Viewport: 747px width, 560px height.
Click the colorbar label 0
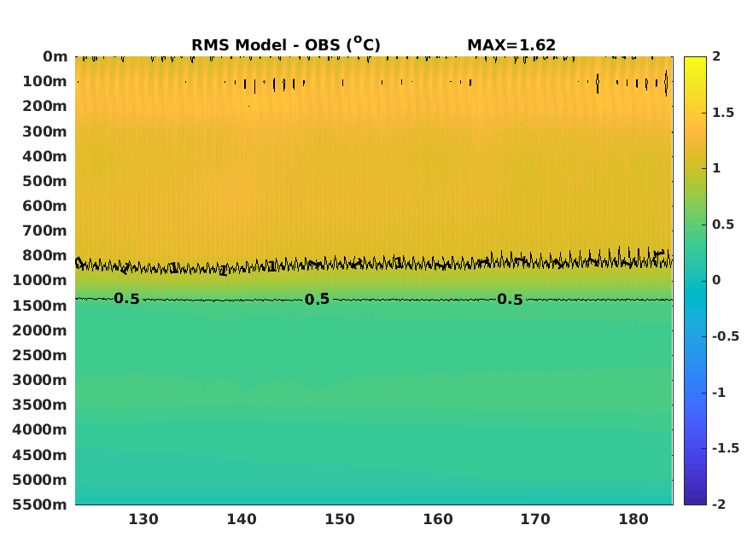(x=716, y=280)
